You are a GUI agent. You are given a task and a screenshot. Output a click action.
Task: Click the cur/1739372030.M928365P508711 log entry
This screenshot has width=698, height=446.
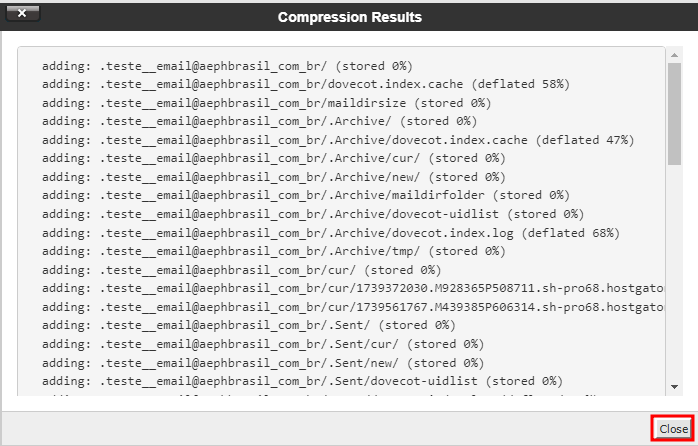coord(353,288)
